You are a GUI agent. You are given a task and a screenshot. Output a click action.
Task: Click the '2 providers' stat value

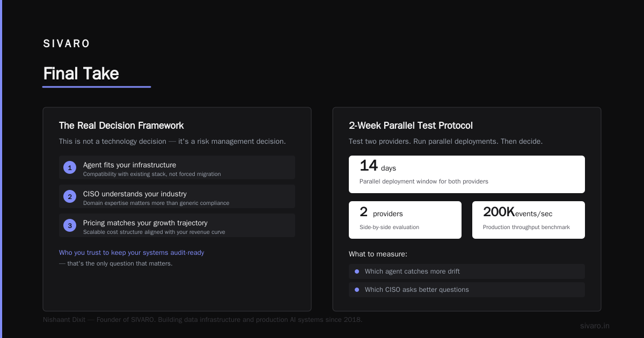point(381,212)
